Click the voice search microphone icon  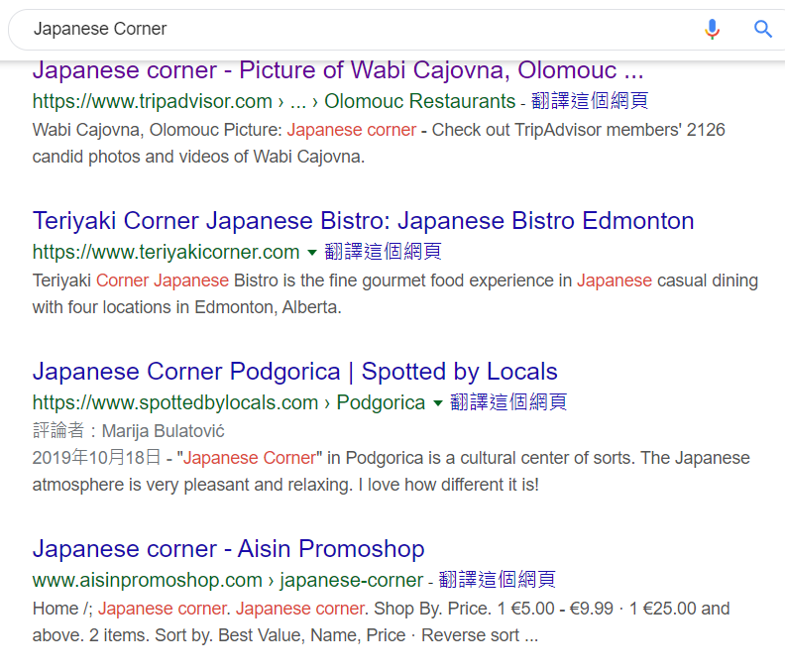[712, 29]
